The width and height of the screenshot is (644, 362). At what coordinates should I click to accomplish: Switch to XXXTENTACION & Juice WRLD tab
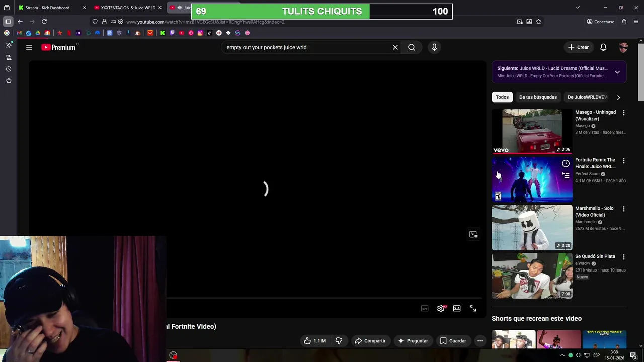tap(128, 8)
